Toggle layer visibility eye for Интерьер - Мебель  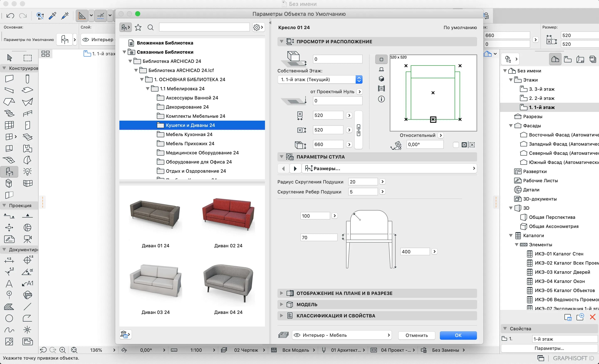point(297,335)
